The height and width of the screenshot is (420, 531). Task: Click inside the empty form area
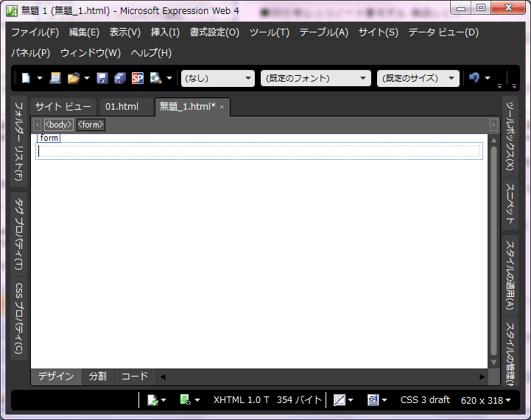pos(259,151)
